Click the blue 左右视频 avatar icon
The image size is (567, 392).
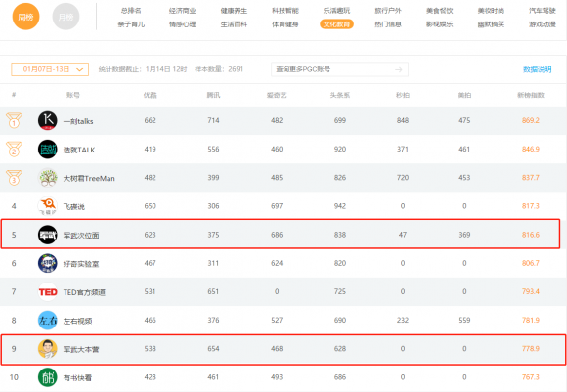47,321
